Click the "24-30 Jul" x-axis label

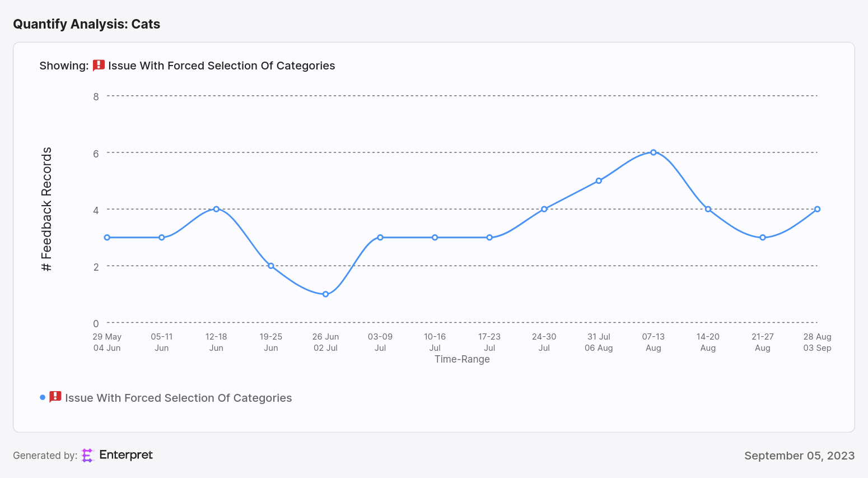click(544, 342)
